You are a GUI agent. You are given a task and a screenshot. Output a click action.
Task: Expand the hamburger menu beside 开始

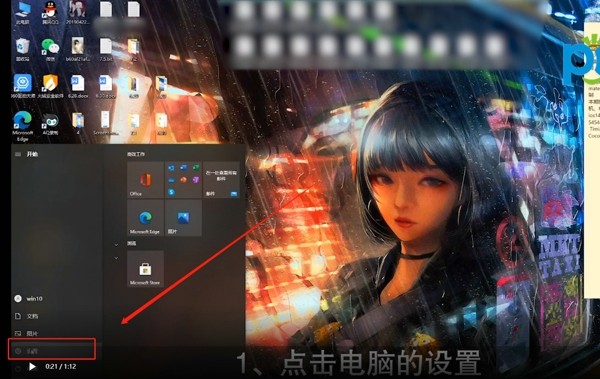[x=18, y=154]
